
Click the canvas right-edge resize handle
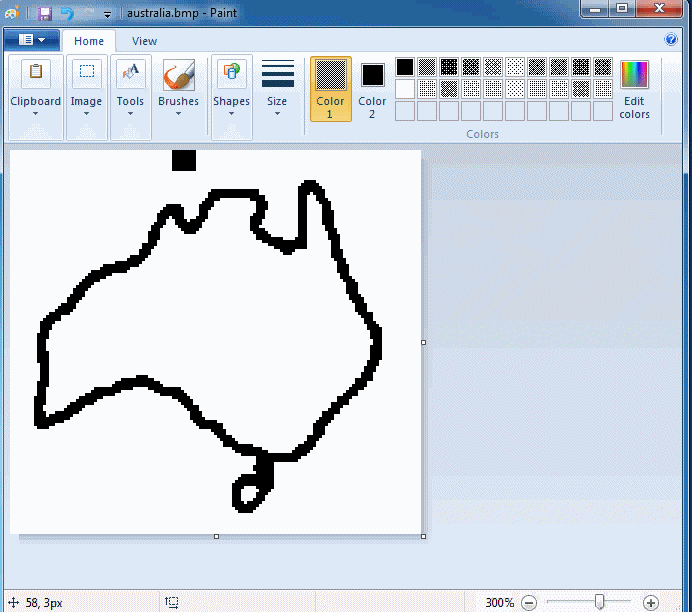pyautogui.click(x=423, y=342)
